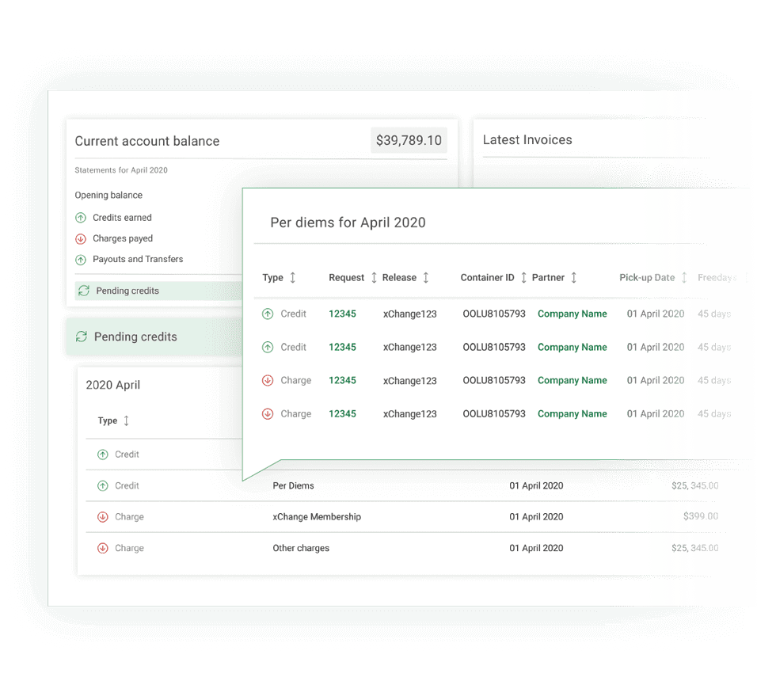The width and height of the screenshot is (757, 700).
Task: Click the Opening balance label
Action: (x=108, y=195)
